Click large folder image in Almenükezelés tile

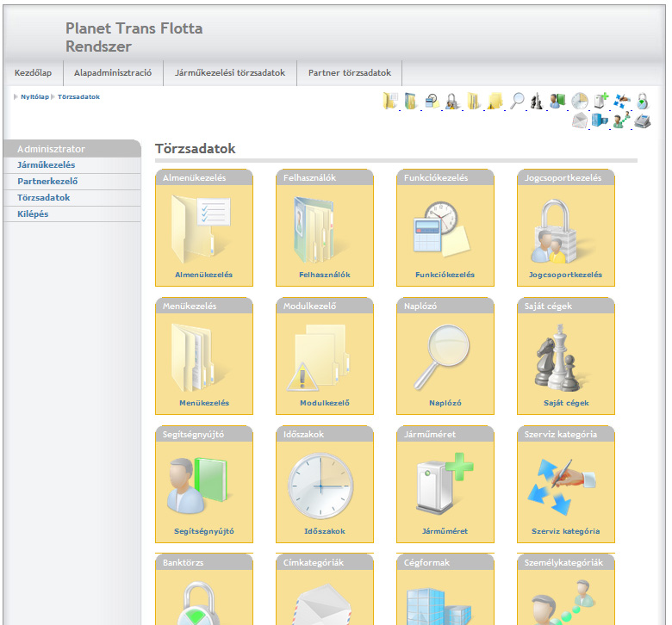201,229
